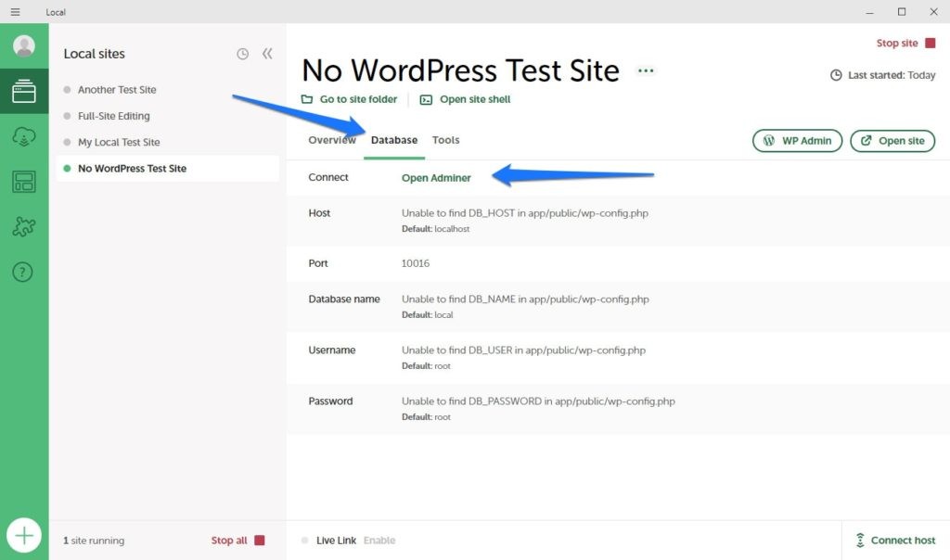Open the Help question mark icon
This screenshot has height=560, width=950.
point(24,272)
